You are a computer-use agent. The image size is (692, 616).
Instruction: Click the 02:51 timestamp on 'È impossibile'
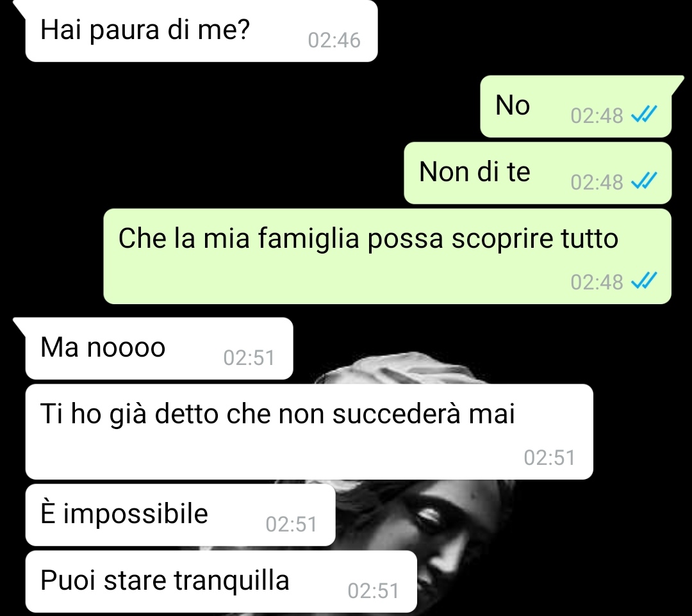(292, 524)
